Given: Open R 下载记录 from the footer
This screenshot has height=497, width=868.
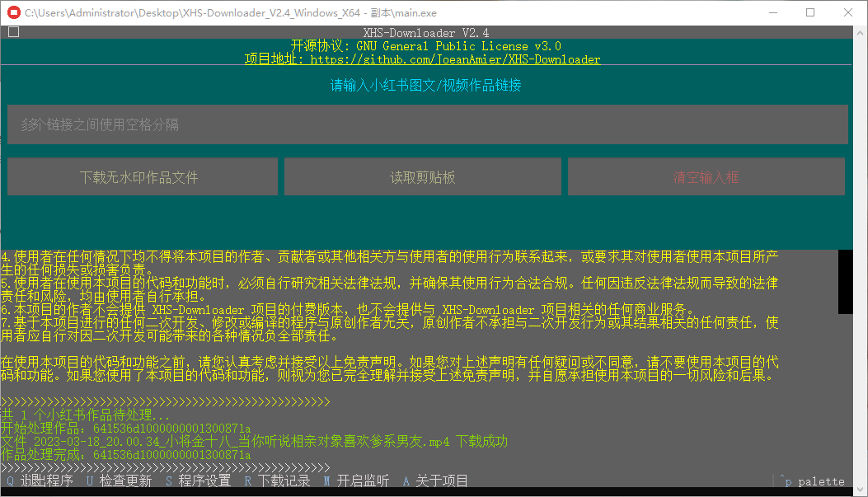Looking at the screenshot, I should pos(277,481).
